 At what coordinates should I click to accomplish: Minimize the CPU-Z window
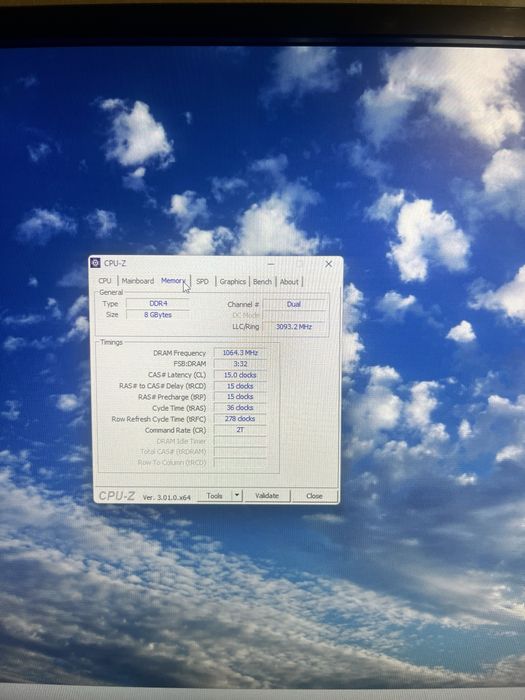click(x=271, y=264)
